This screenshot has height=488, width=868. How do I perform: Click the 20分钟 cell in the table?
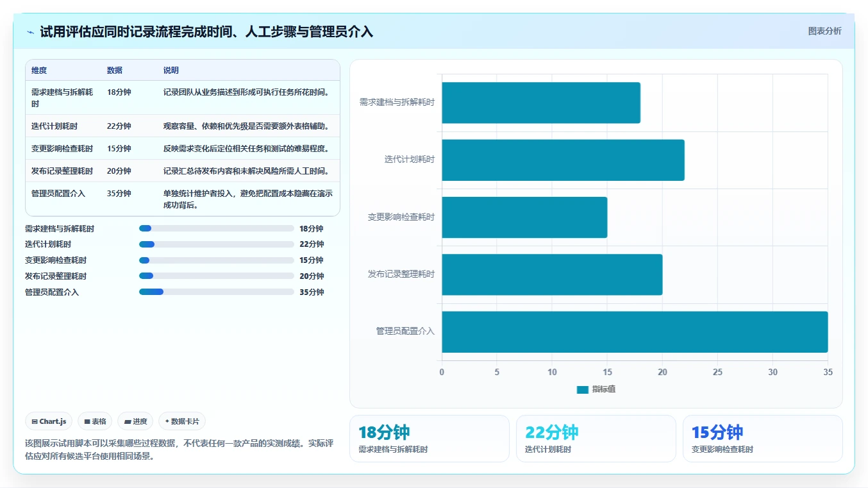119,171
